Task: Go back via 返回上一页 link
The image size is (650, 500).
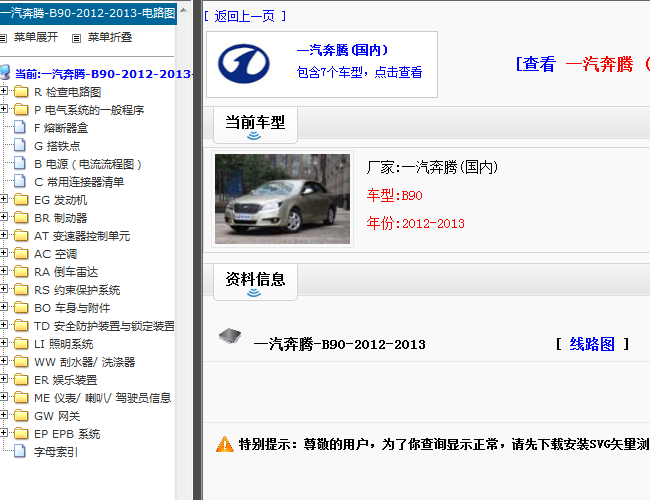Action: [245, 16]
